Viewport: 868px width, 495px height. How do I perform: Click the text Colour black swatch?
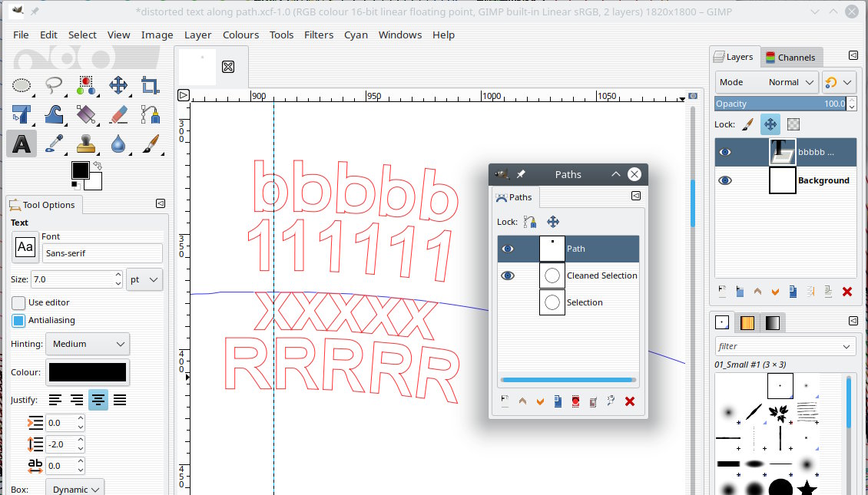click(88, 372)
